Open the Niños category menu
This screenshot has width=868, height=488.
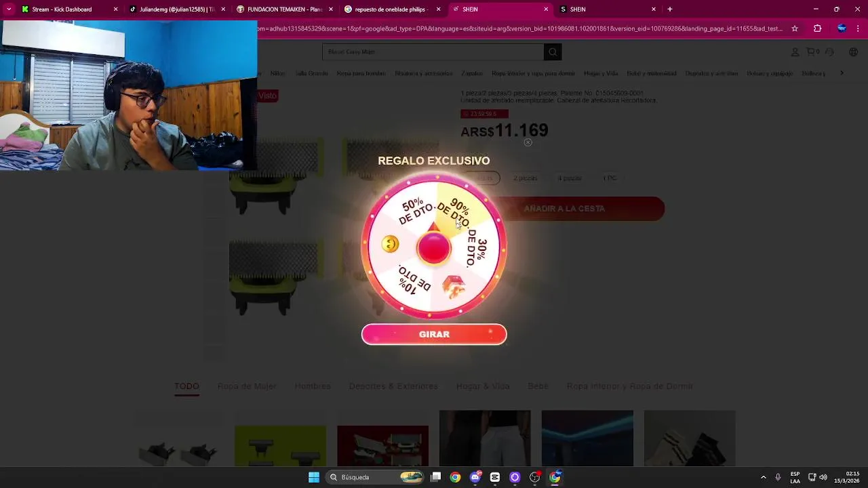tap(277, 73)
